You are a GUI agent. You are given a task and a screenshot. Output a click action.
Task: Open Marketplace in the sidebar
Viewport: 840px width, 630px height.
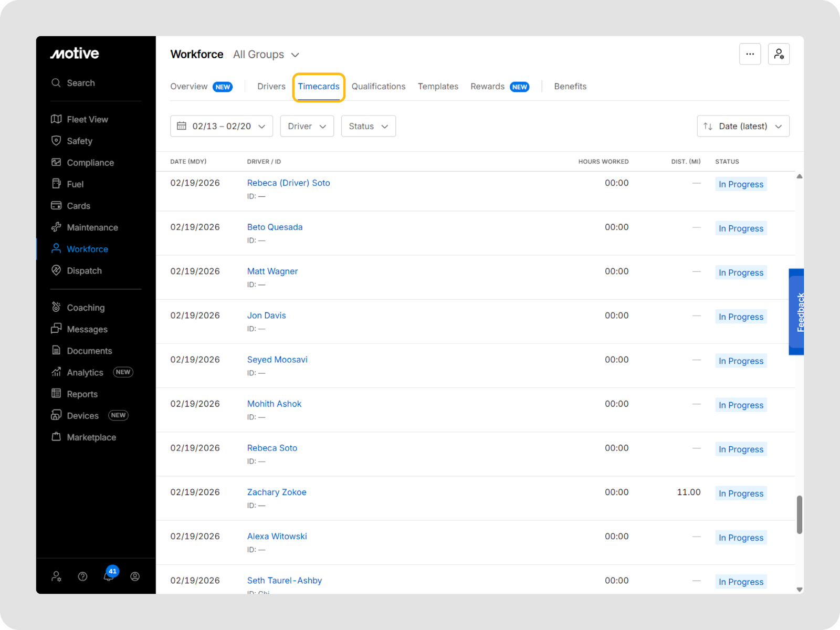click(91, 437)
